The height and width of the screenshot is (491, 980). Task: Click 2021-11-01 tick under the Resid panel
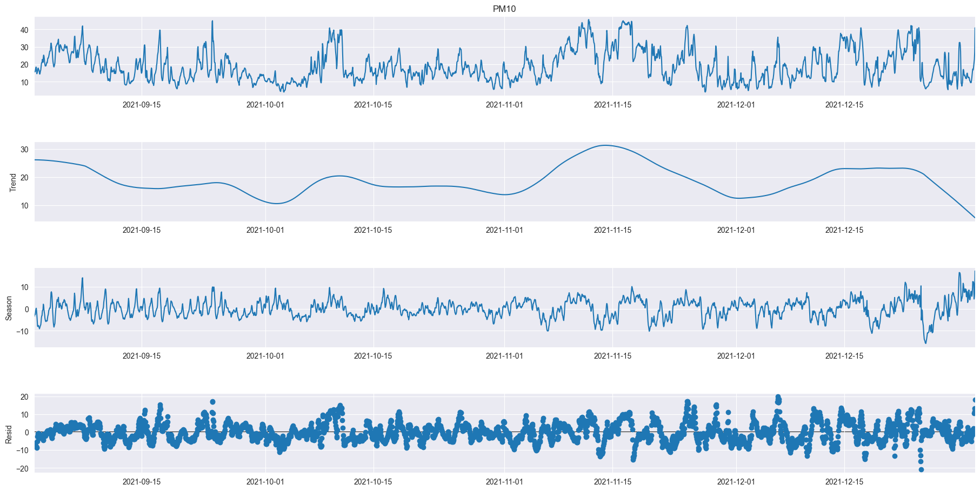[x=504, y=482]
